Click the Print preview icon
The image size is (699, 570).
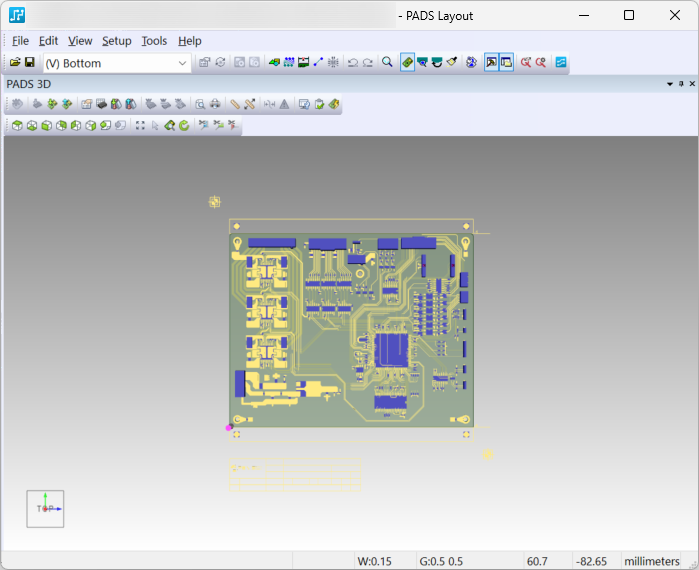(x=201, y=104)
